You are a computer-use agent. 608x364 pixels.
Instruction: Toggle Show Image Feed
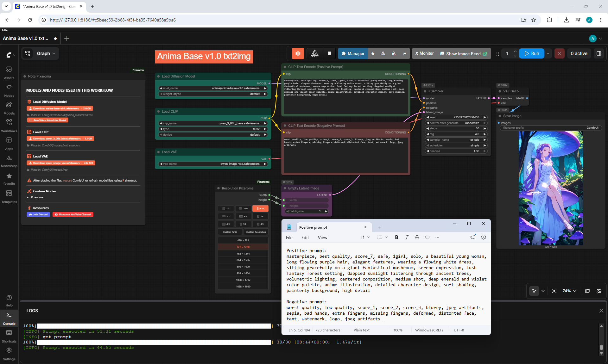coord(464,54)
